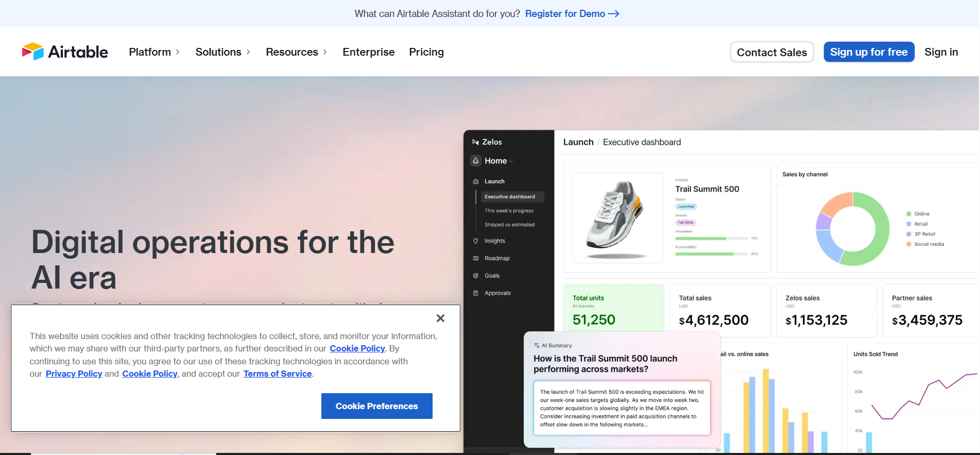980x455 pixels.
Task: Open Cookie Policy link after Privacy Policy
Action: click(150, 374)
